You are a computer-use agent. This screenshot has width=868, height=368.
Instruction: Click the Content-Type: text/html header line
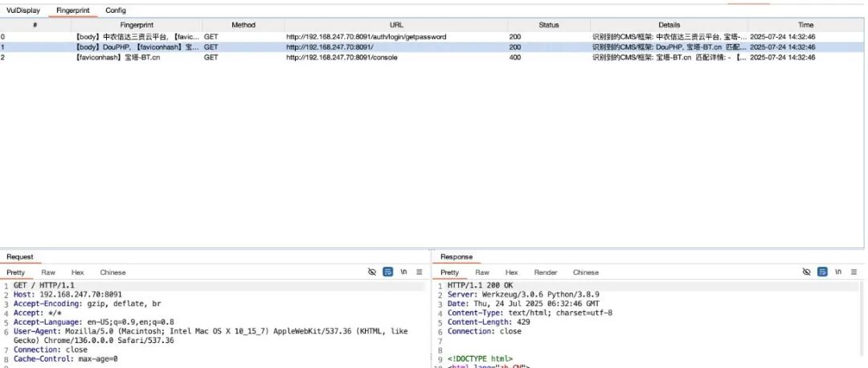(530, 313)
